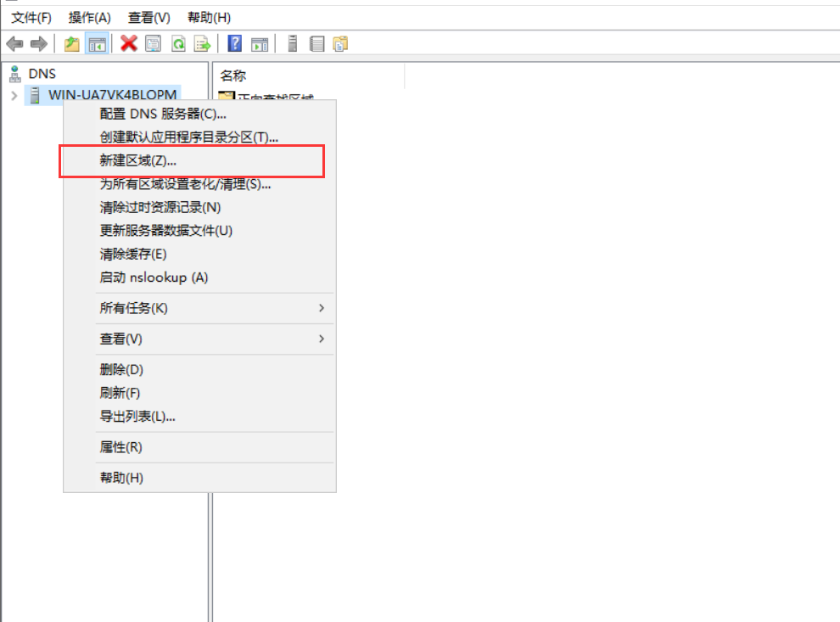Choose 删除(D) in context menu

point(200,370)
